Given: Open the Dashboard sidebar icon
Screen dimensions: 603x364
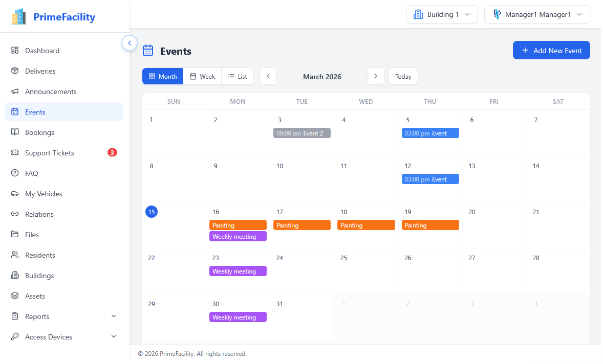Looking at the screenshot, I should tap(14, 50).
